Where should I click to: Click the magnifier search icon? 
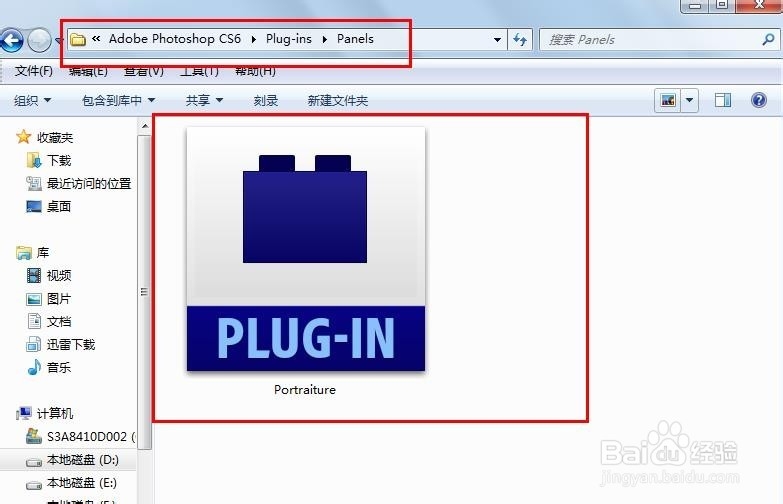[768, 39]
